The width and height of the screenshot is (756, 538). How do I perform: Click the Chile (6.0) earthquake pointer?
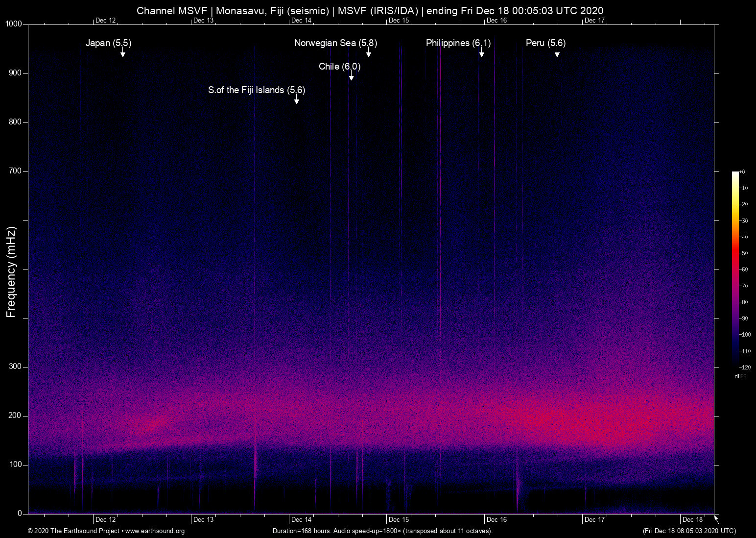[351, 77]
